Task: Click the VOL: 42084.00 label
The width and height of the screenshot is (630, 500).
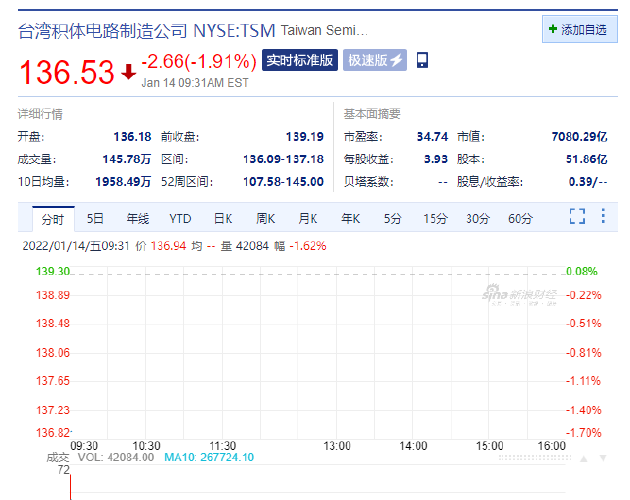Action: tap(116, 457)
